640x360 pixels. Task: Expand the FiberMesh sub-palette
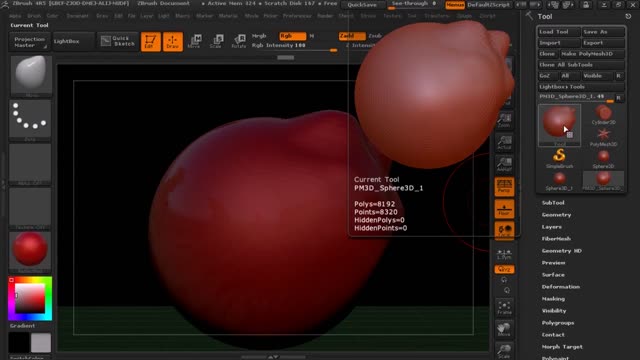click(x=556, y=239)
